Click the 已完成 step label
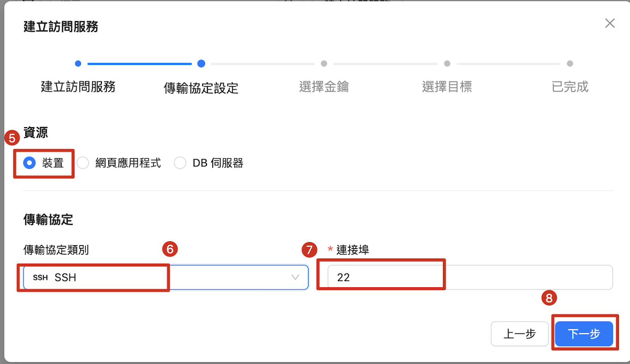Image resolution: width=630 pixels, height=364 pixels. tap(570, 87)
